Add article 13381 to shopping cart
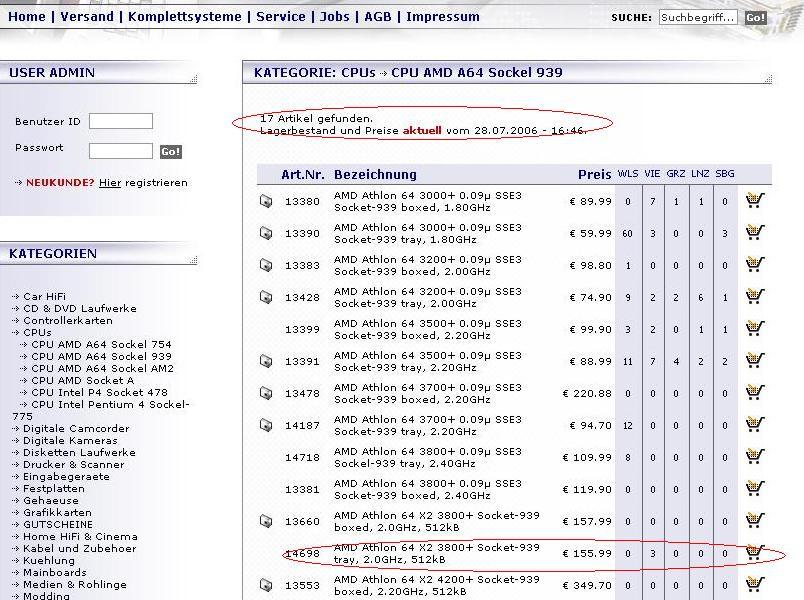 pos(755,488)
